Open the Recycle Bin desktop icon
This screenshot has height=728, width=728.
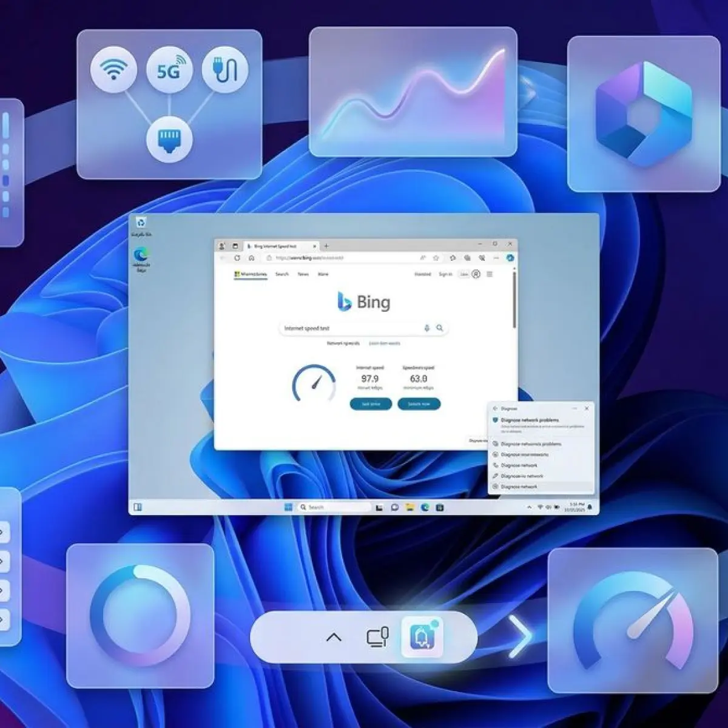141,226
